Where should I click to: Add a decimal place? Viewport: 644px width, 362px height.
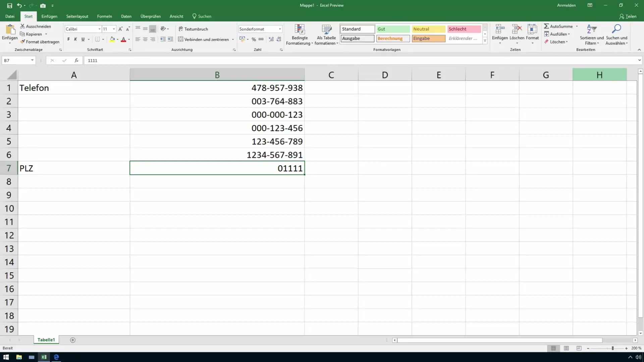[x=271, y=39]
